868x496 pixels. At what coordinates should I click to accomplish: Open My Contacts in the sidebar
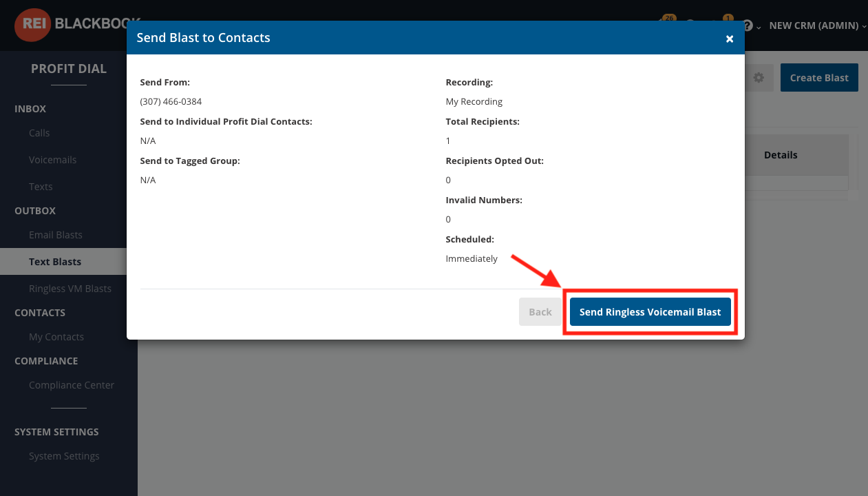(x=56, y=337)
